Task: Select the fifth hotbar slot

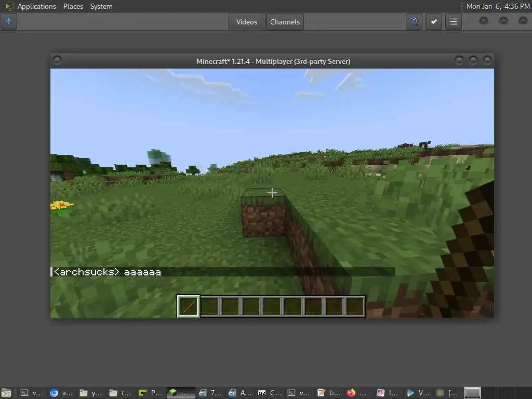Action: pyautogui.click(x=272, y=307)
